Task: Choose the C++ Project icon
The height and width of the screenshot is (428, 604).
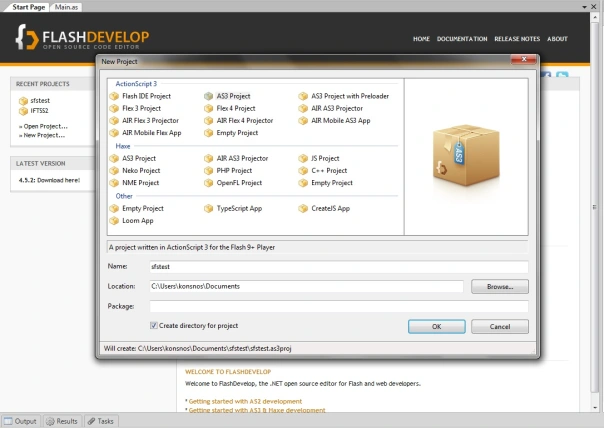Action: (303, 171)
